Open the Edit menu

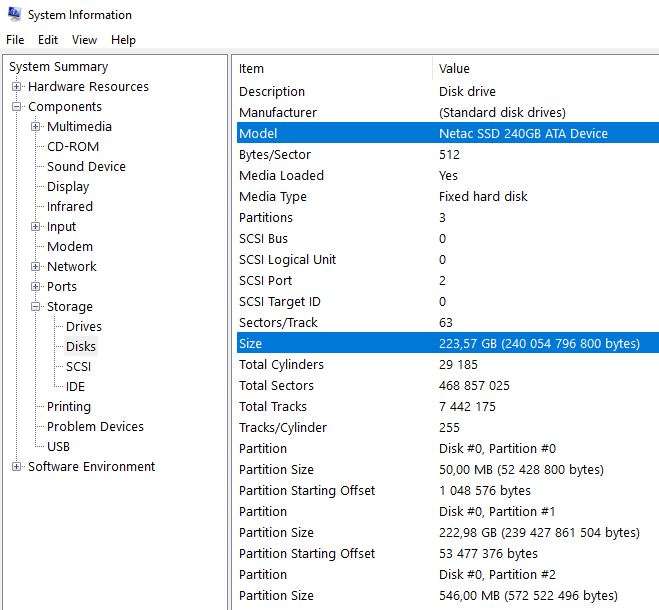point(48,40)
